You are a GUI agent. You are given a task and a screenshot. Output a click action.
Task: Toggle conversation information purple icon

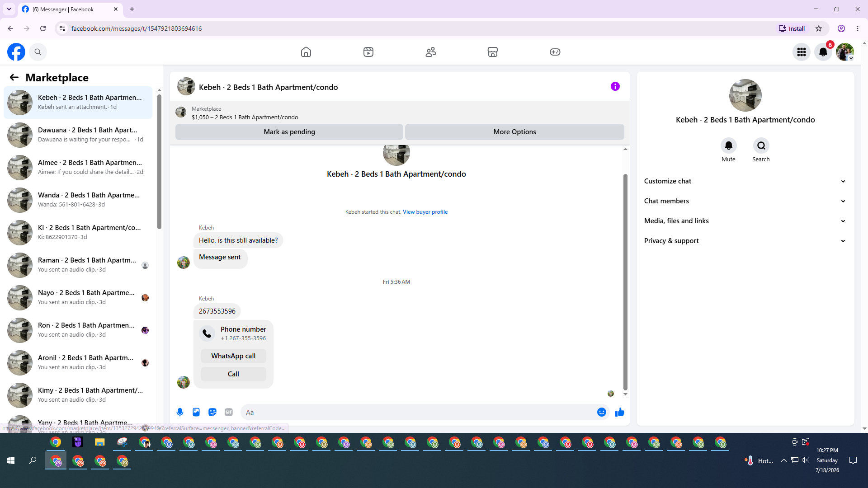pyautogui.click(x=615, y=86)
